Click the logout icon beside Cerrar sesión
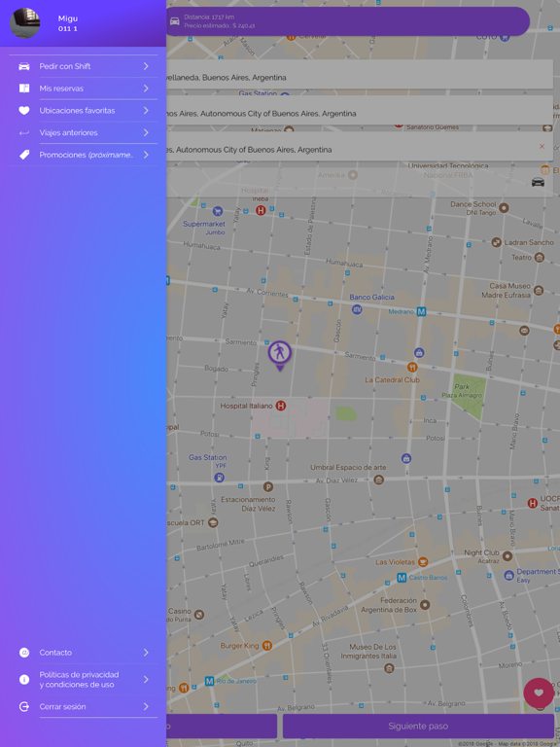 pos(23,706)
